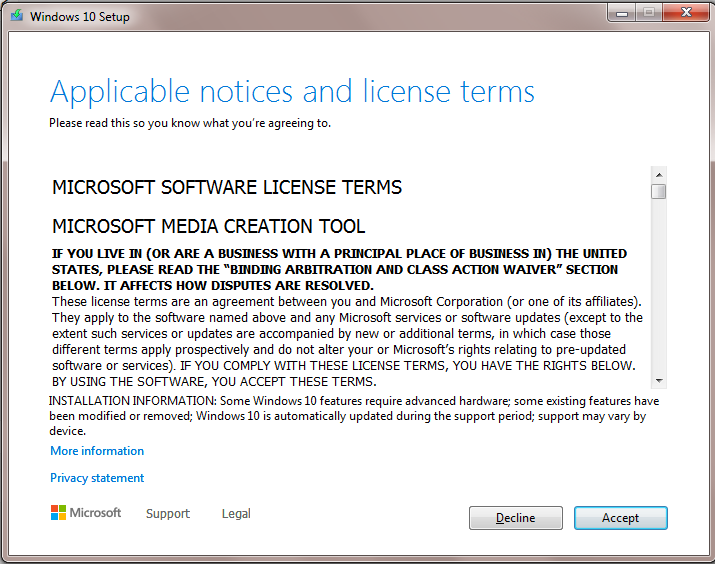Click the license scrollbar up arrow
715x564 pixels.
tap(658, 175)
